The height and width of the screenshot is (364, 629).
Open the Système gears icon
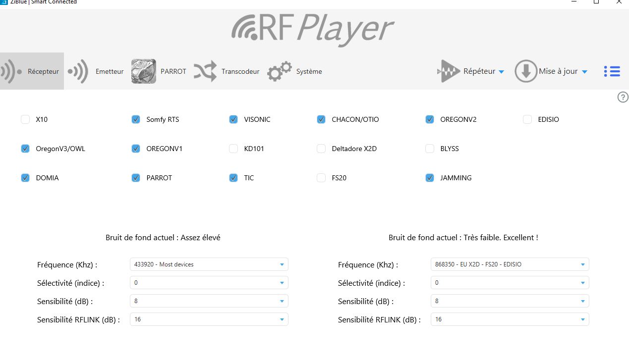280,71
